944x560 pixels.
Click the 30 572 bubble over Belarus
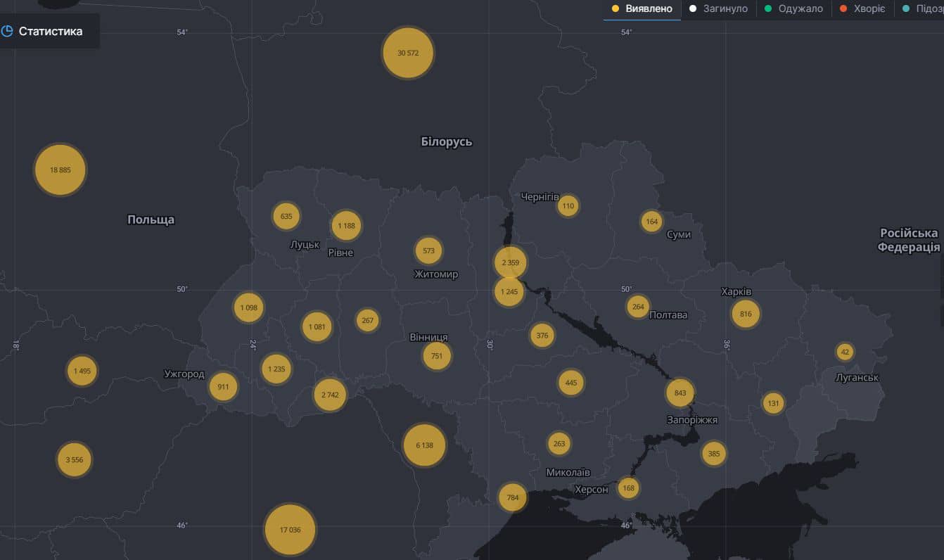[408, 53]
